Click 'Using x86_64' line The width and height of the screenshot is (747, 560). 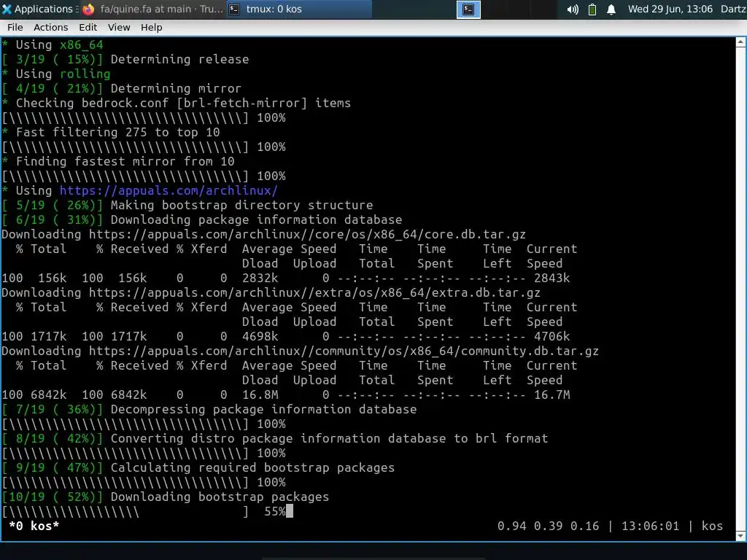click(53, 44)
